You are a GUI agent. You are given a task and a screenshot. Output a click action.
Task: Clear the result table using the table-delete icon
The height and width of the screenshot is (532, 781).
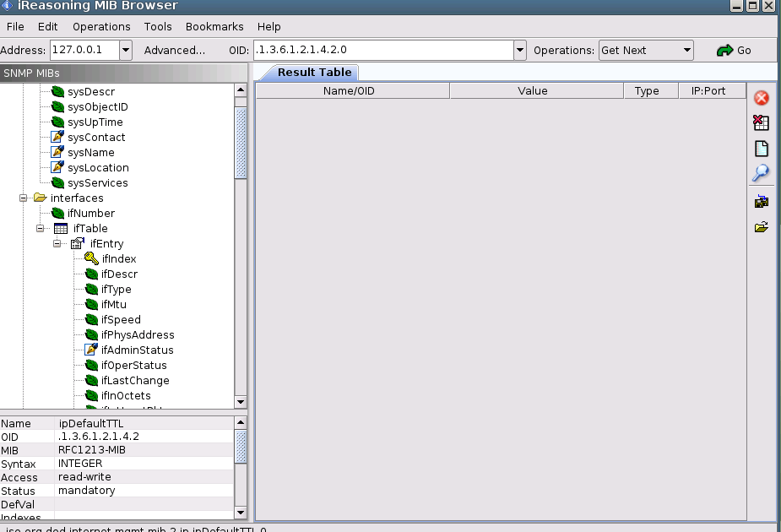[761, 123]
